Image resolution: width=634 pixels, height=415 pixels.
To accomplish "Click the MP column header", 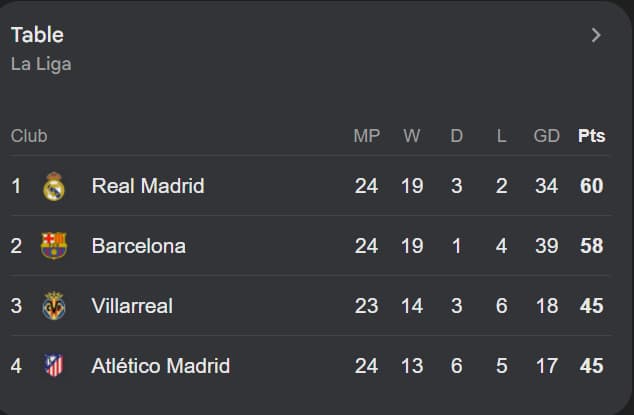I will pyautogui.click(x=367, y=136).
